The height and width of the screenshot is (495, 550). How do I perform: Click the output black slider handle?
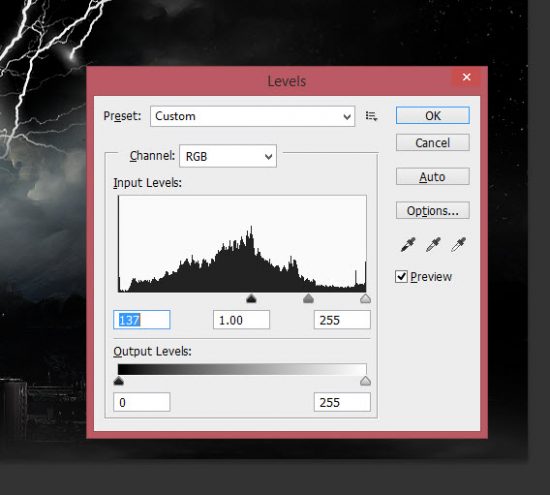[x=119, y=381]
